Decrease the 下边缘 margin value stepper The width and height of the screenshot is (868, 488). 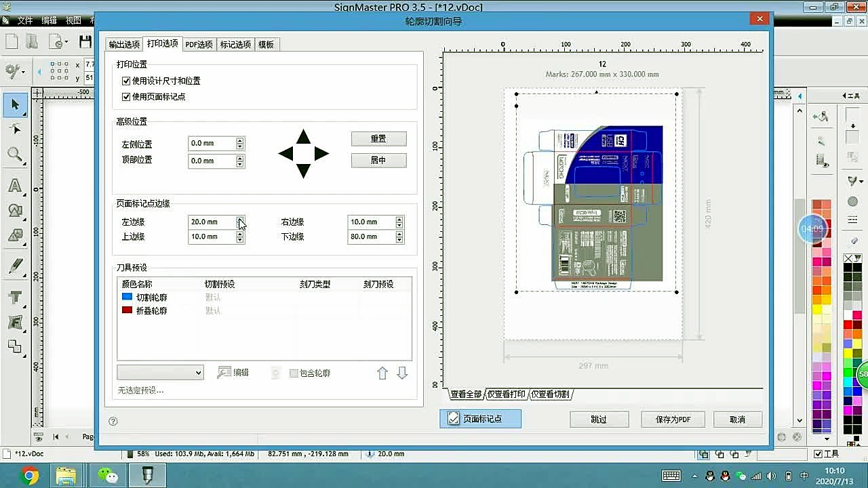(x=399, y=240)
